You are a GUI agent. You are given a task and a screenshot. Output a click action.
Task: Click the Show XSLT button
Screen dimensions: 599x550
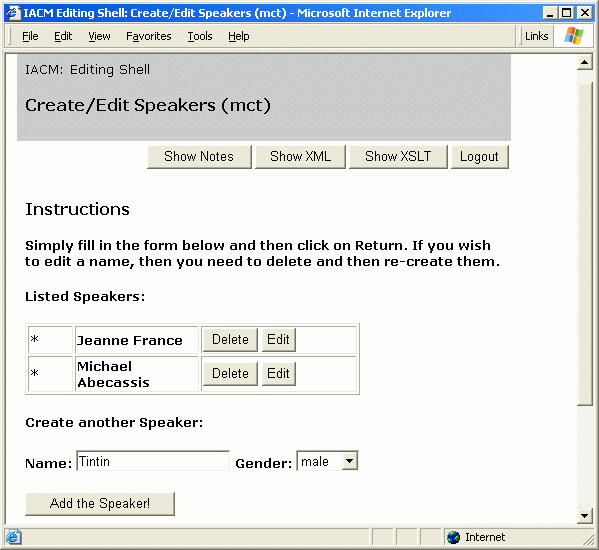398,157
